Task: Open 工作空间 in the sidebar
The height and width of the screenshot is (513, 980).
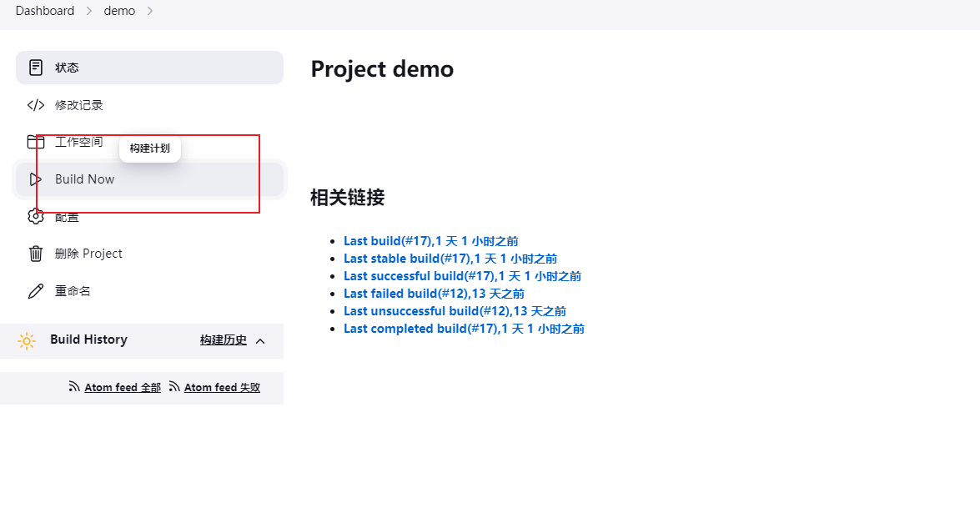Action: click(x=149, y=142)
